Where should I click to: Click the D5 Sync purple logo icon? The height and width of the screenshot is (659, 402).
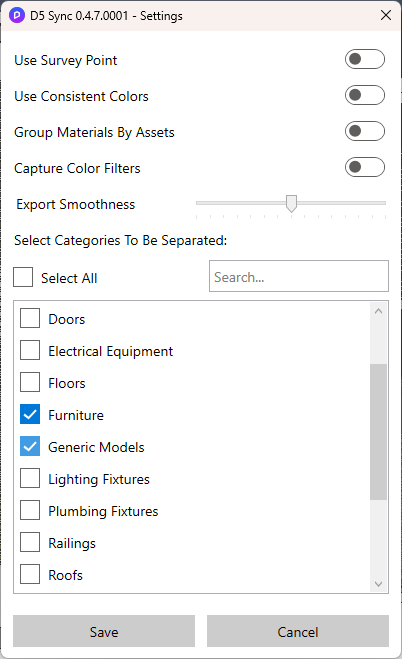point(17,16)
